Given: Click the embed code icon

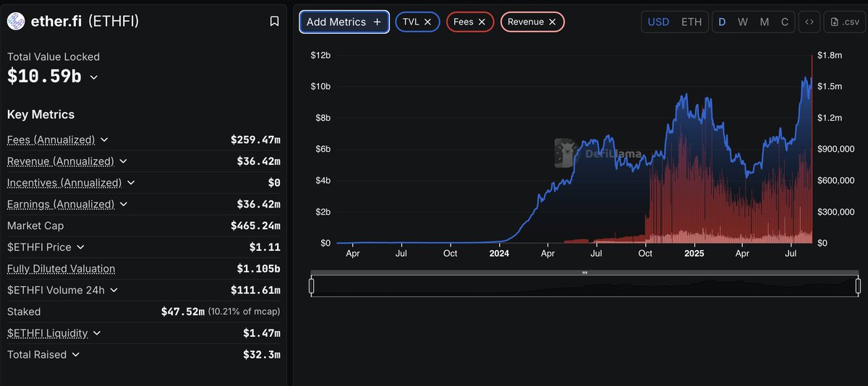Looking at the screenshot, I should [809, 22].
